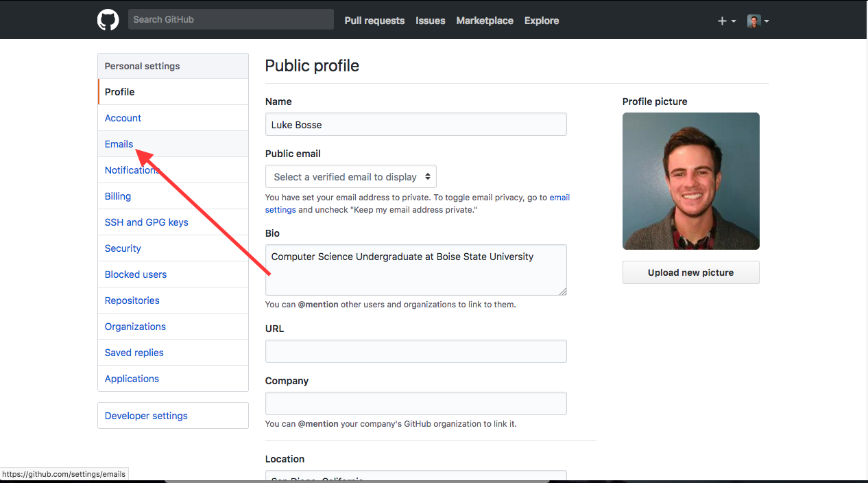The width and height of the screenshot is (868, 483).
Task: Open Saved replies settings
Action: click(x=173, y=353)
